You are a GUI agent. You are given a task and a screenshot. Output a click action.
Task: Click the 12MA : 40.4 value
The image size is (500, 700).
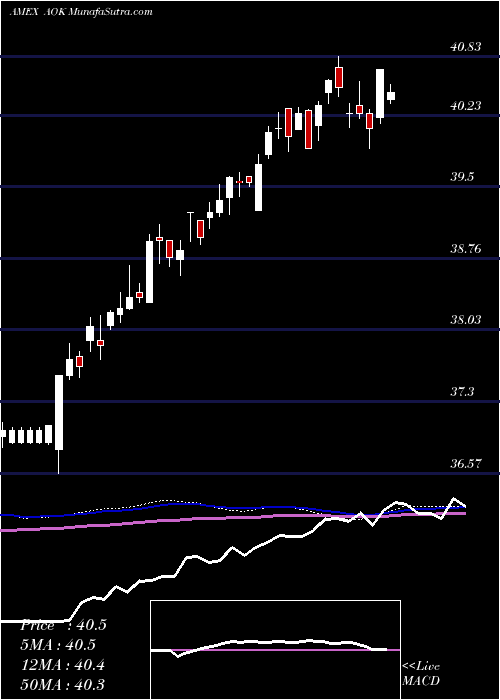click(63, 665)
